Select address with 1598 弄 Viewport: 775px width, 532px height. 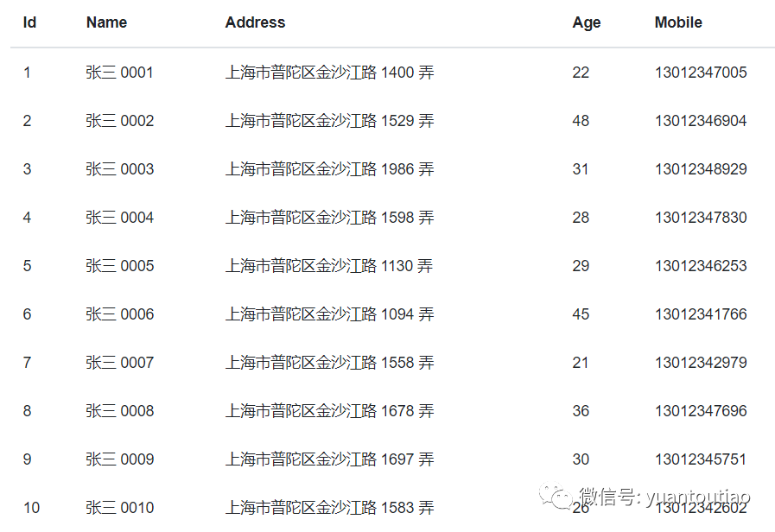(x=329, y=218)
